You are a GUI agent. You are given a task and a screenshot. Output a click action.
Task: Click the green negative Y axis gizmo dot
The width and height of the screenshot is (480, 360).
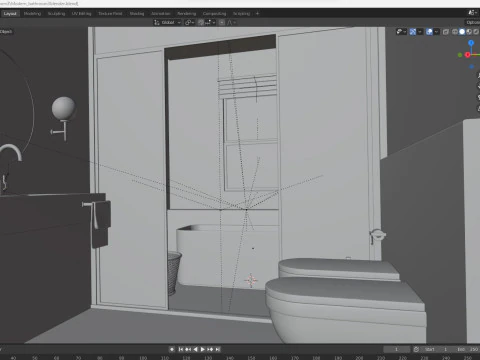[x=460, y=55]
